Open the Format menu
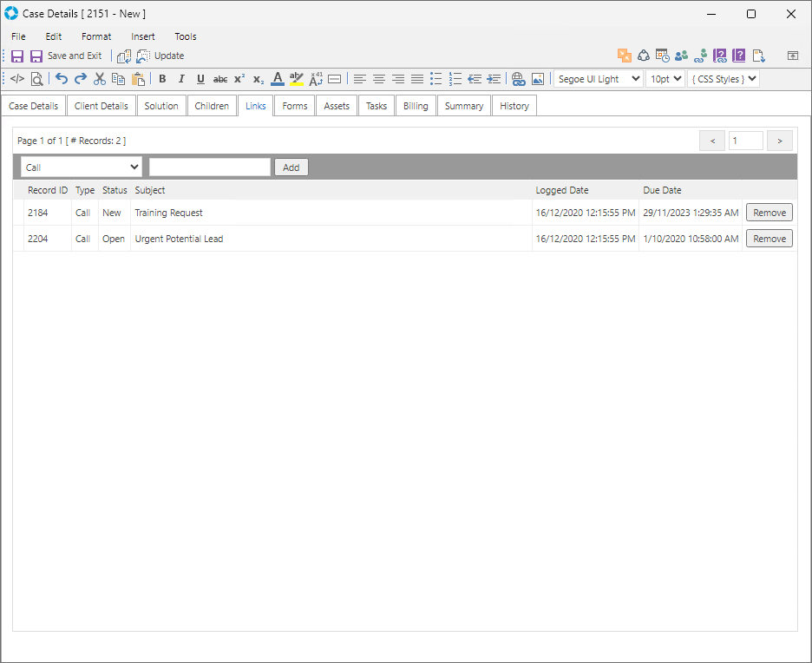Screen dimensions: 812x663 coord(96,36)
